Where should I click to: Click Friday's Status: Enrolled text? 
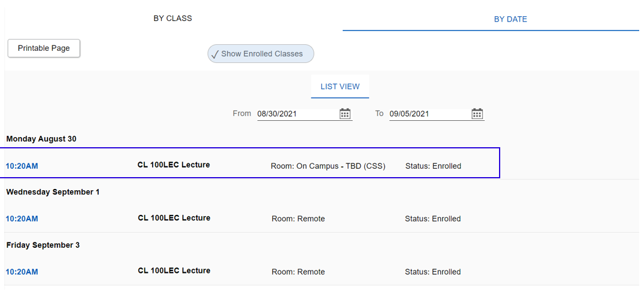(x=433, y=272)
